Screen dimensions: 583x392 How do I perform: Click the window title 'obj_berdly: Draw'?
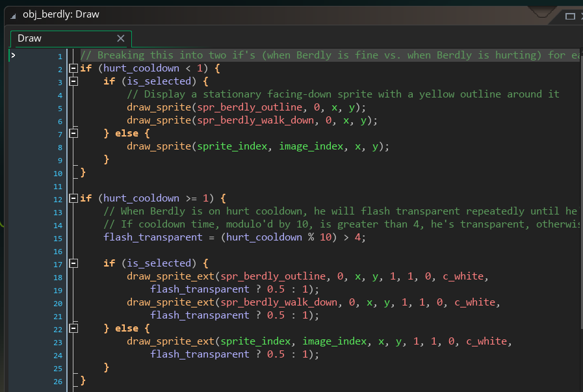[x=61, y=14]
